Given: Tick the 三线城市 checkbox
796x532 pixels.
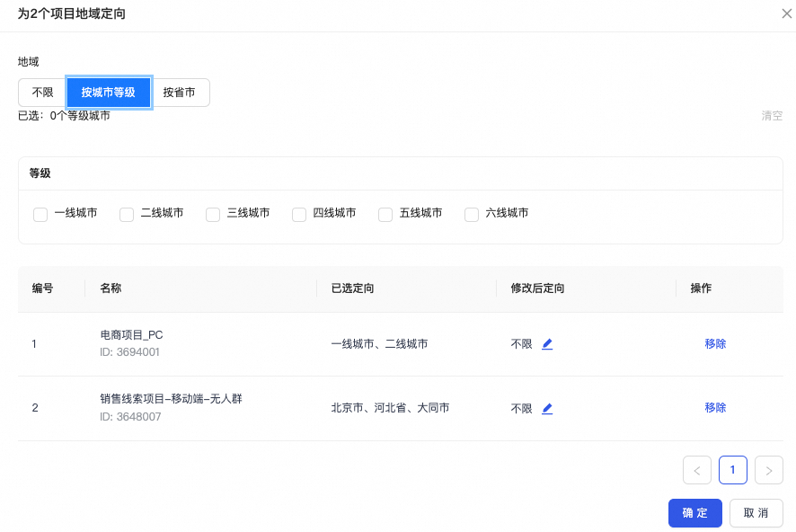Looking at the screenshot, I should (213, 215).
